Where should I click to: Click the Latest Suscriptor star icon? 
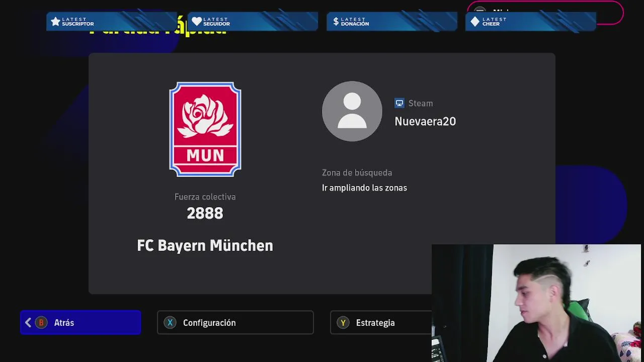pos(55,22)
